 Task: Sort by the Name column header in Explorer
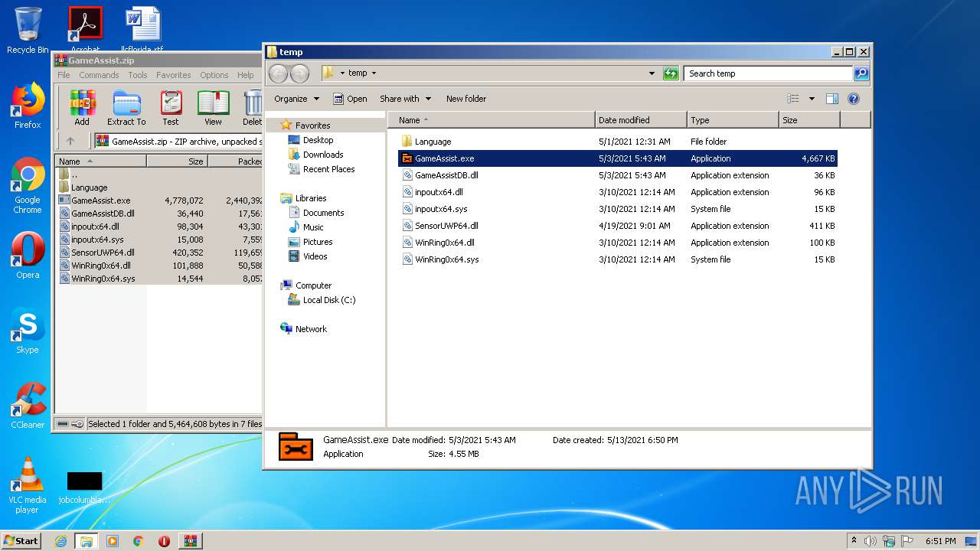pyautogui.click(x=491, y=120)
